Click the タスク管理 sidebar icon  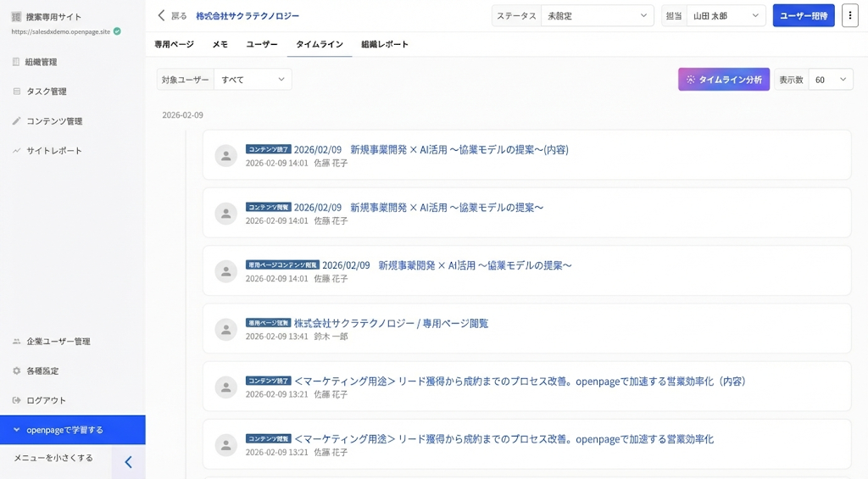[x=17, y=92]
